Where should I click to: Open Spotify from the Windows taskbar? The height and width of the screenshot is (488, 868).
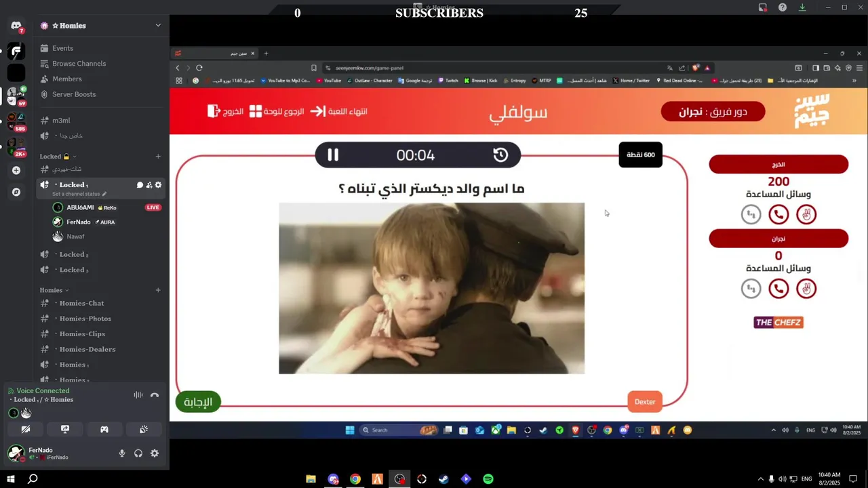[x=488, y=479]
